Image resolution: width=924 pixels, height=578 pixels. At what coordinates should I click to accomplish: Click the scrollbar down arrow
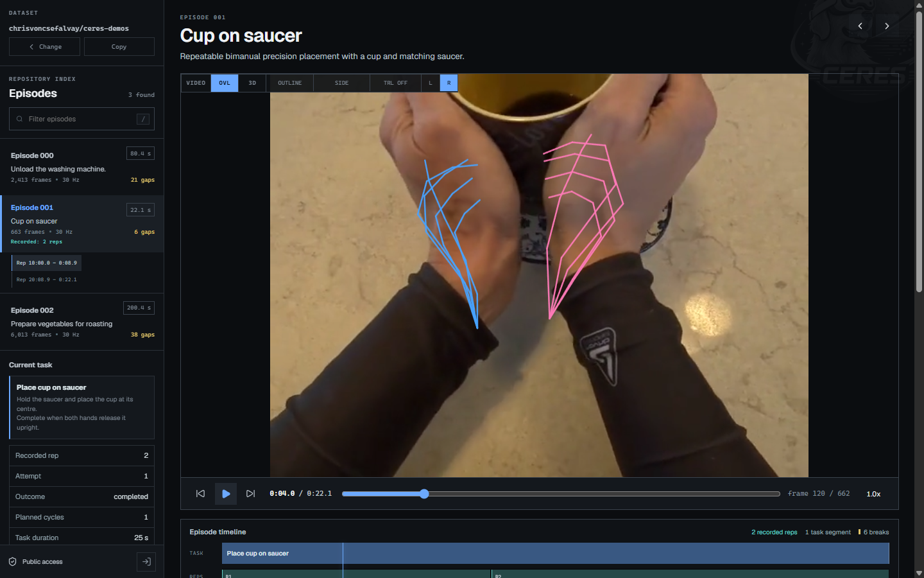pyautogui.click(x=919, y=573)
